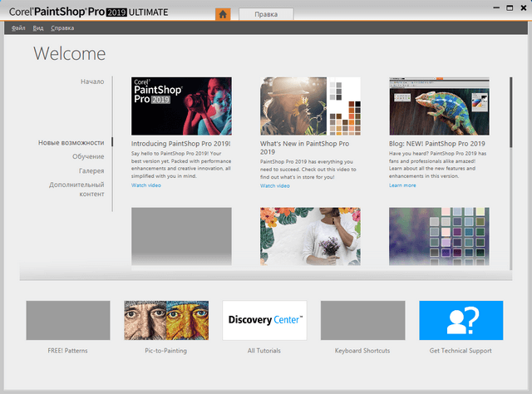Open the chameleon blog thumbnail
Screen dimensions: 532x394
[x=439, y=106]
